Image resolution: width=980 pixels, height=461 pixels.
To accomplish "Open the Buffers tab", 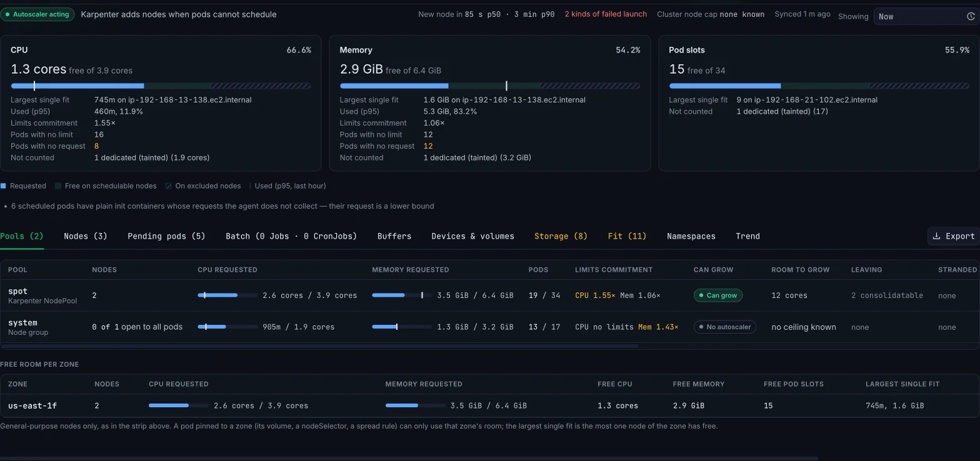I will (394, 236).
